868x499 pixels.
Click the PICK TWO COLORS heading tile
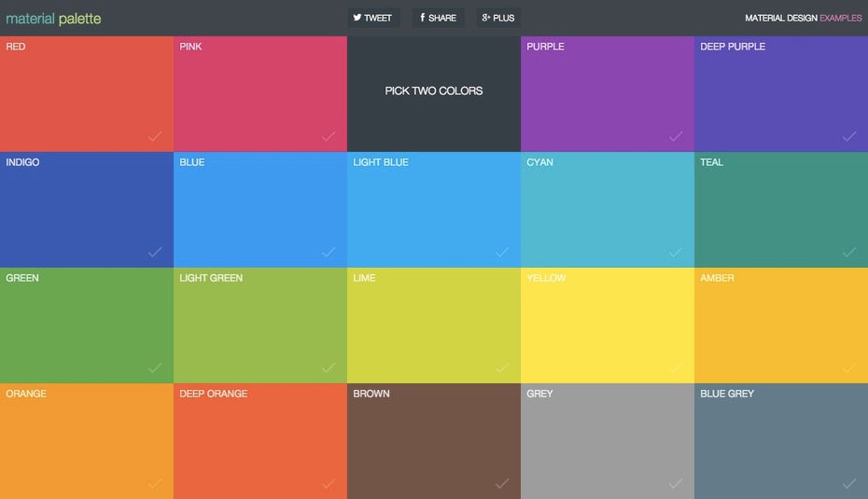point(434,93)
